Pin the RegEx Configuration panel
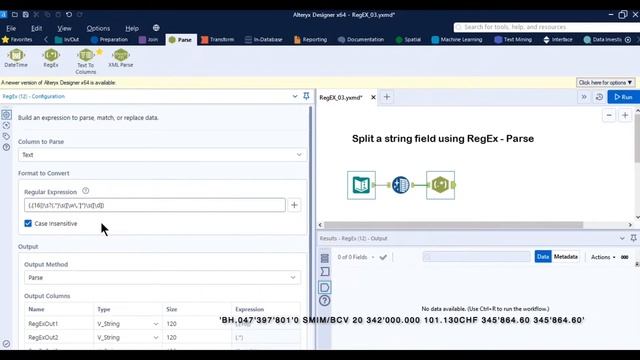 click(x=306, y=96)
